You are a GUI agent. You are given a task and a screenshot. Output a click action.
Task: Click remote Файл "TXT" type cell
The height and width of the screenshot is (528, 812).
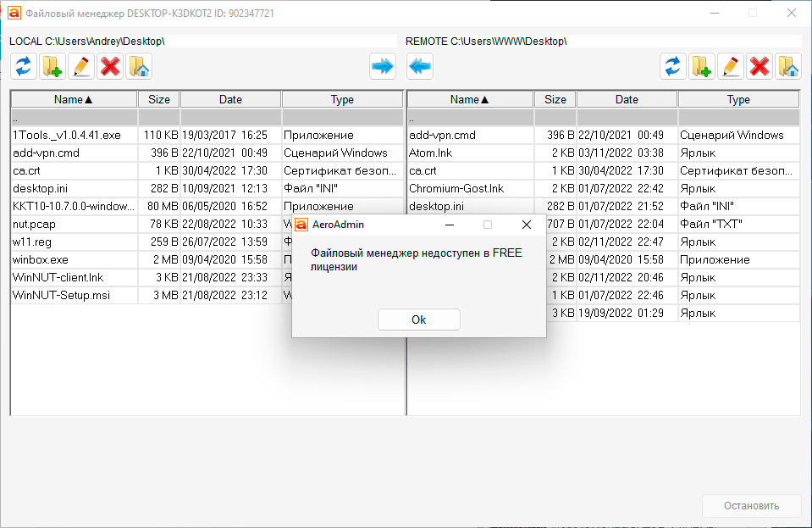(x=738, y=224)
